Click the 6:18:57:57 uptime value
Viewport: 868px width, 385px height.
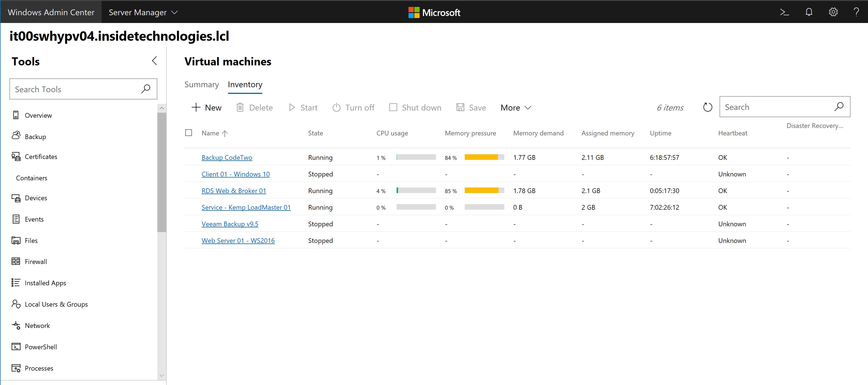(x=664, y=157)
